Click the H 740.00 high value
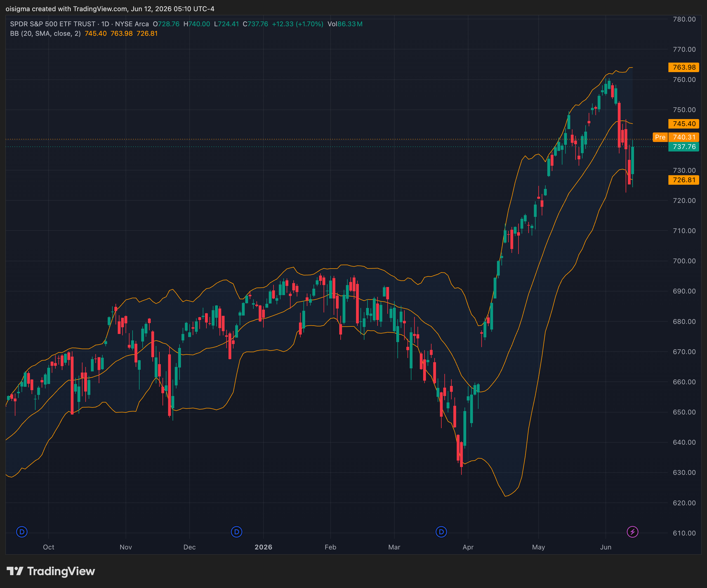The width and height of the screenshot is (707, 588). [x=197, y=24]
